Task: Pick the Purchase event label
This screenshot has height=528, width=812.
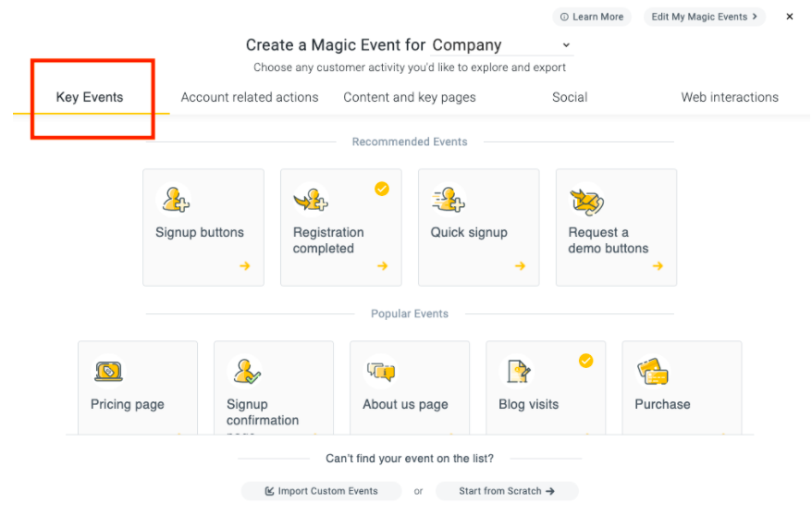Action: tap(663, 404)
